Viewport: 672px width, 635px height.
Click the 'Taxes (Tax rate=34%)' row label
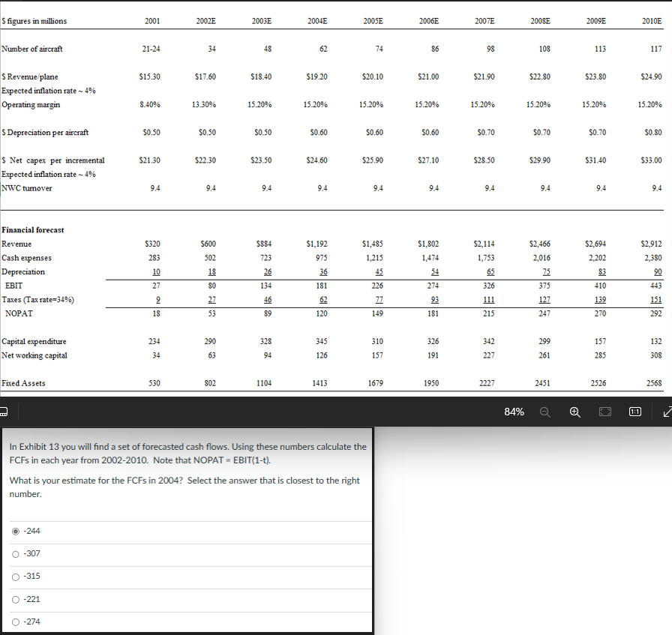37,299
